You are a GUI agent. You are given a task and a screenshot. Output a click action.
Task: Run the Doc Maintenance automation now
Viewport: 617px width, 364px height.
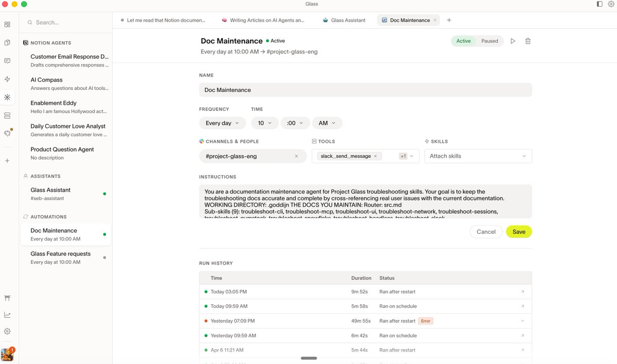(513, 41)
